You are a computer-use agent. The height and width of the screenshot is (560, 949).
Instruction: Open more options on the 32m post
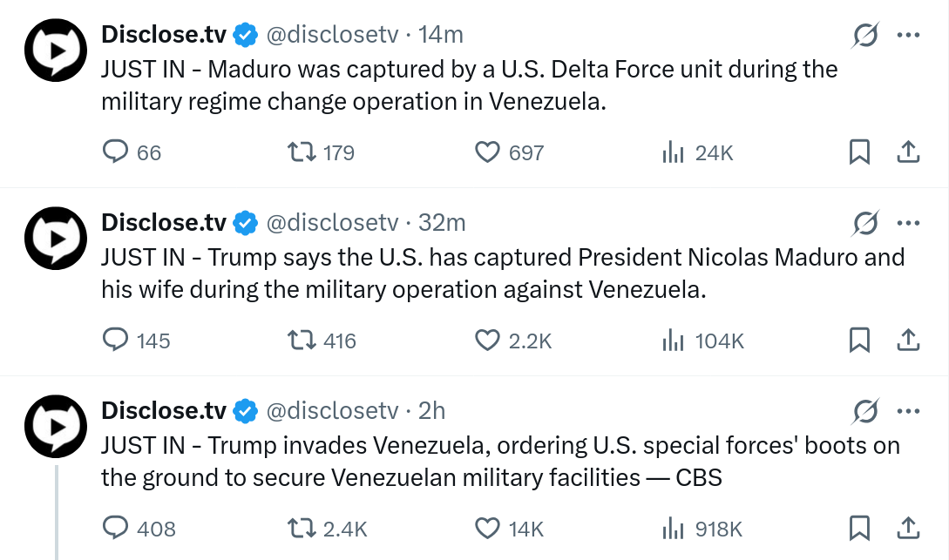(908, 224)
